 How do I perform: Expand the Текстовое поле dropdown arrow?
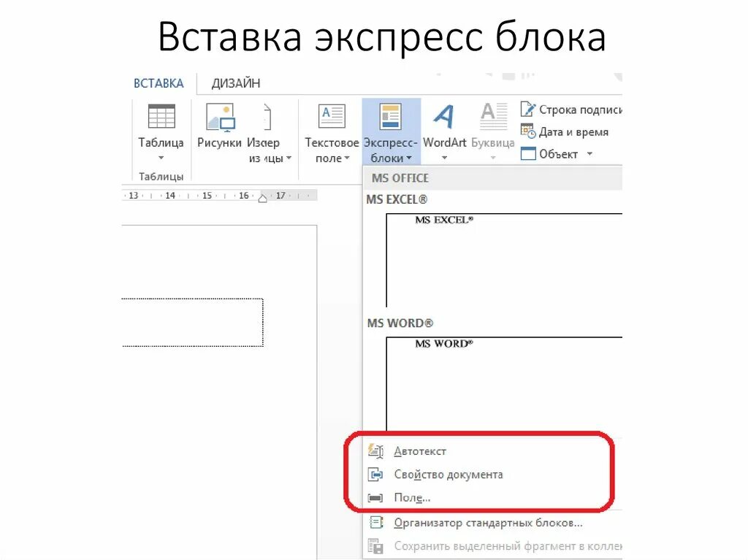347,158
